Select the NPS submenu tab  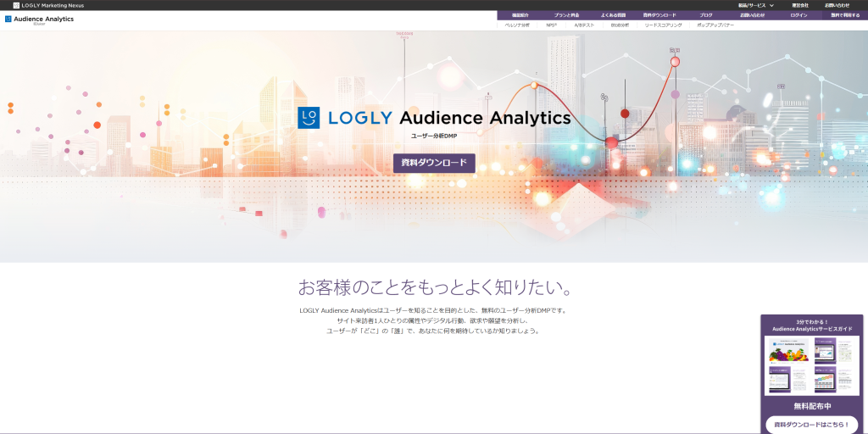[x=552, y=25]
